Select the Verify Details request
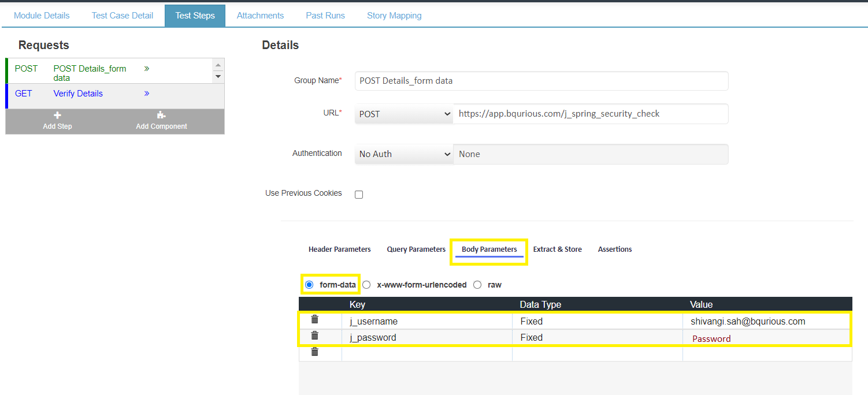 pos(78,94)
